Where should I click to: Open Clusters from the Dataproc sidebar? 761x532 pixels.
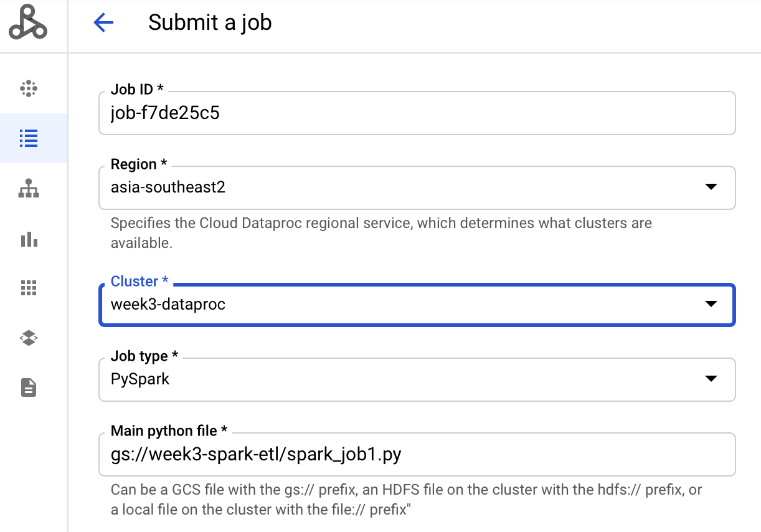(28, 89)
